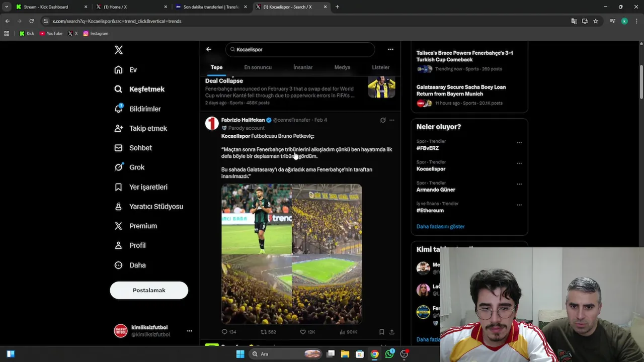This screenshot has height=362, width=644.
Task: Go back using the search page arrow
Action: [209, 49]
